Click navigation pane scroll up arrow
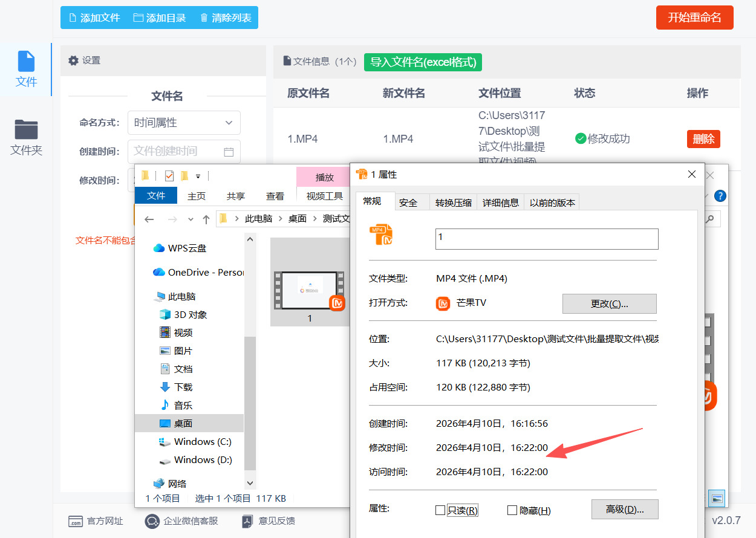This screenshot has height=538, width=756. (x=250, y=239)
